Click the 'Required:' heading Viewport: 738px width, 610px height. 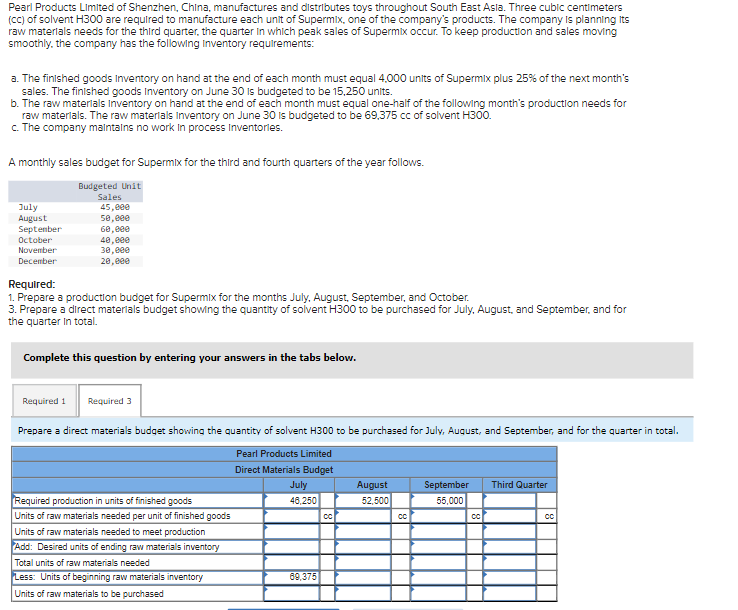[32, 284]
